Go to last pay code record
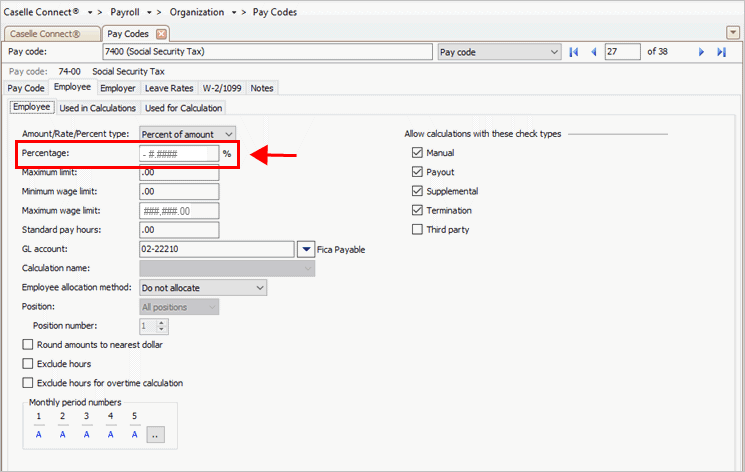745x472 pixels. (721, 52)
